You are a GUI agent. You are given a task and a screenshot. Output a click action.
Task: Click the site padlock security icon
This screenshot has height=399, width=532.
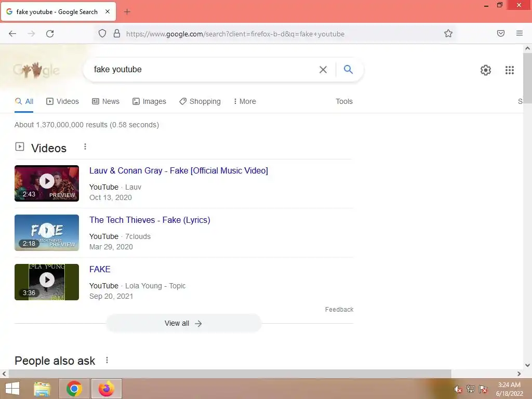[117, 33]
